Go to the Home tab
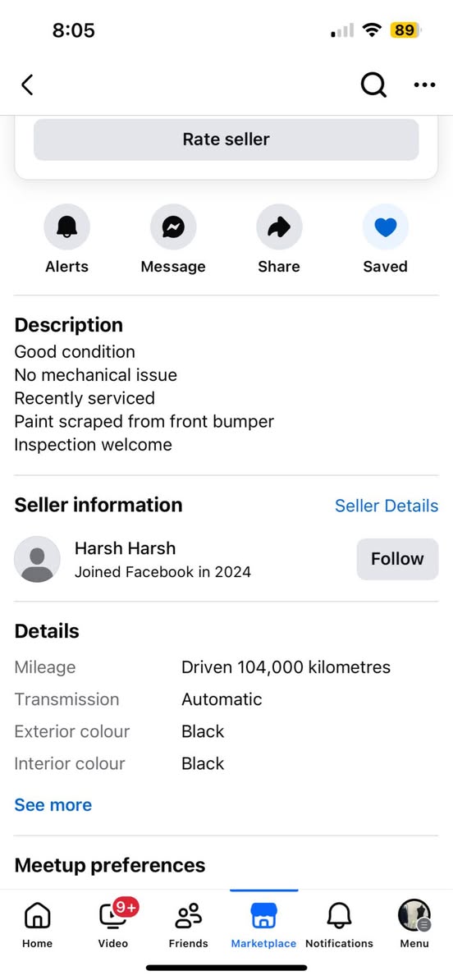 [x=38, y=924]
